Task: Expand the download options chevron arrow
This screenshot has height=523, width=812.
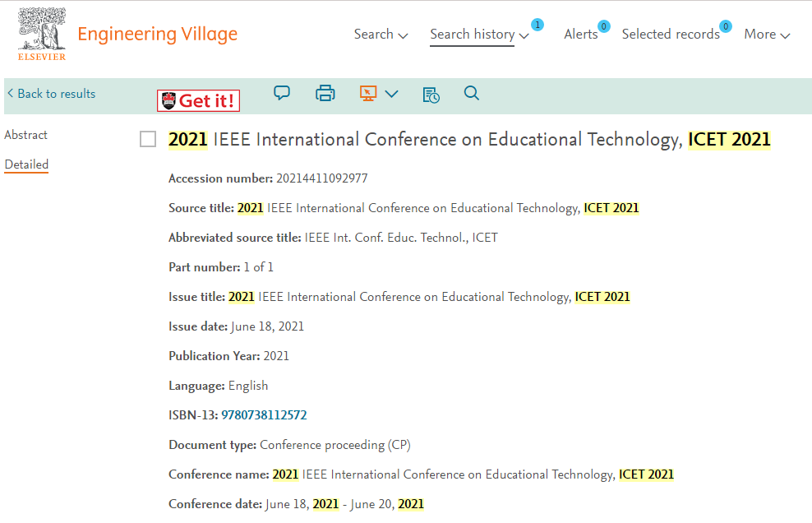Action: [x=391, y=94]
